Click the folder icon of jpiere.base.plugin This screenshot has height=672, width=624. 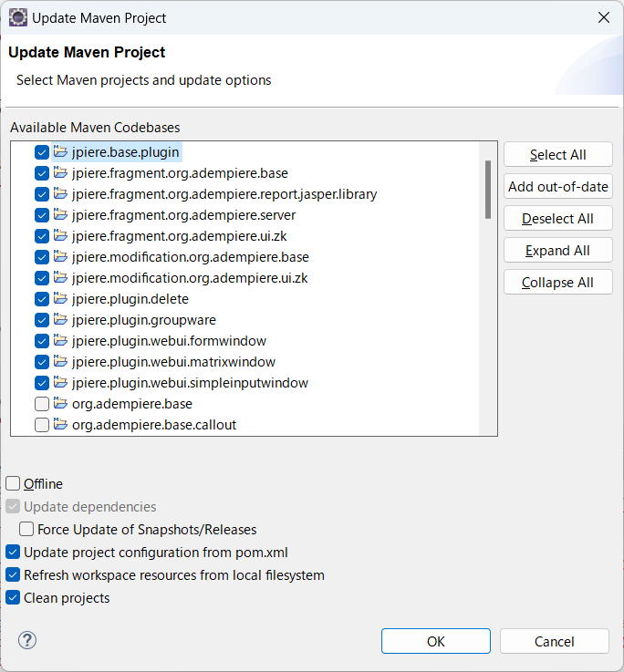pos(60,151)
